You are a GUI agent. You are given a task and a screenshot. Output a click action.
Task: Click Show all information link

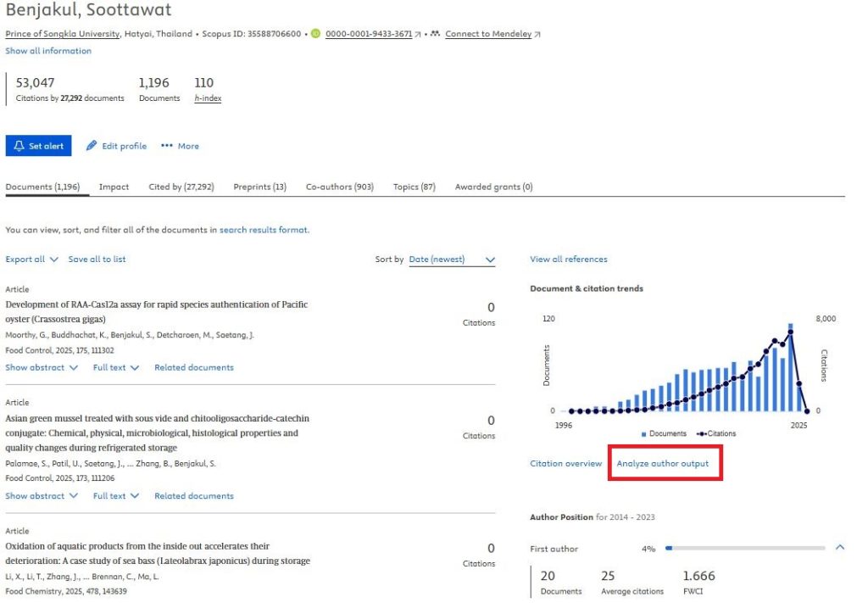point(48,51)
